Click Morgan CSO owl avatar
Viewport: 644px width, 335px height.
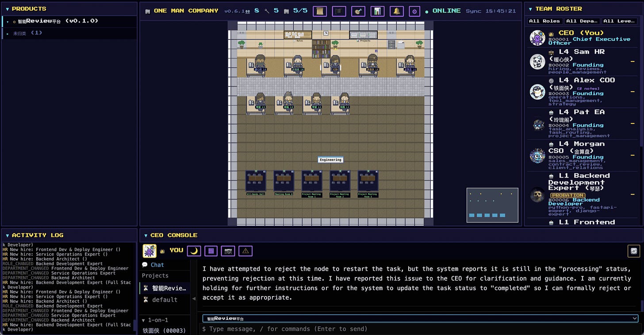537,156
